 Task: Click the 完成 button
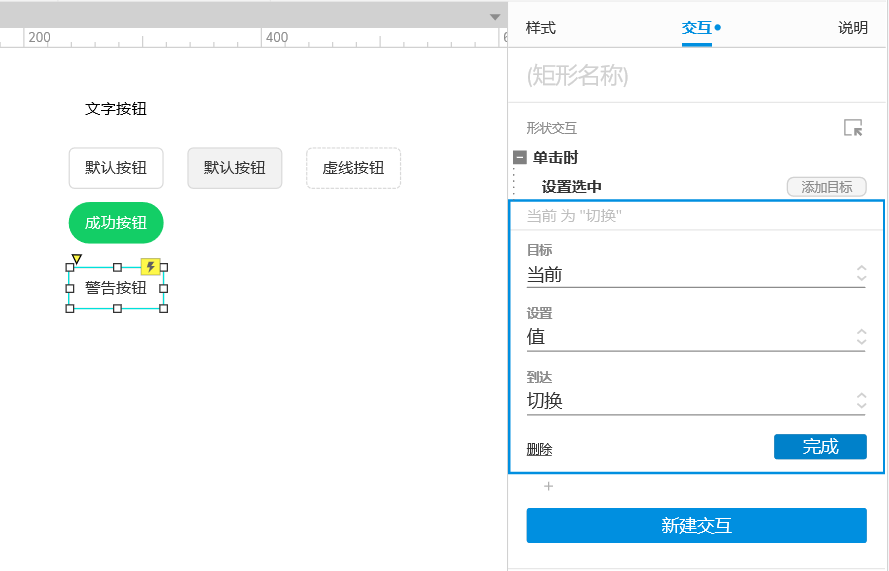point(820,447)
